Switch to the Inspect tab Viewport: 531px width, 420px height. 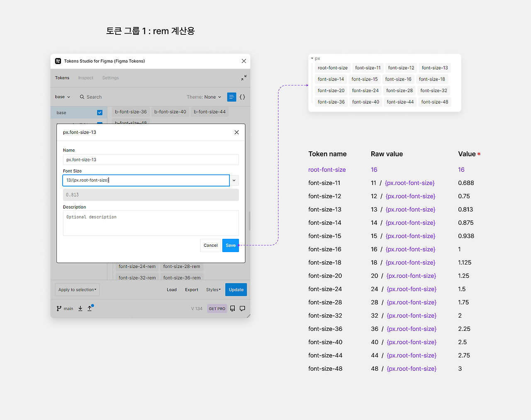click(86, 78)
